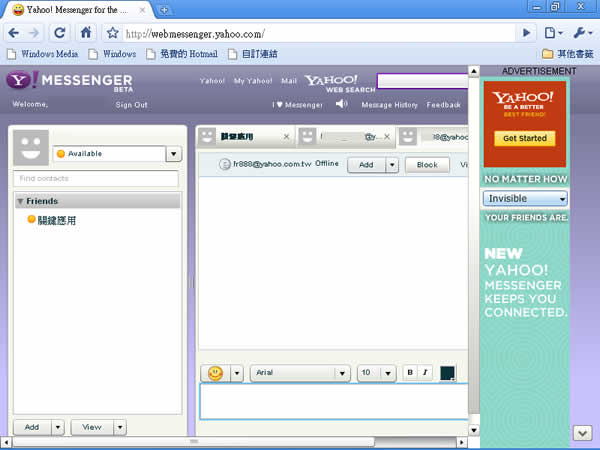Screen dimensions: 600x450
Task: Click the down chevron button at bottom right
Action: [582, 434]
